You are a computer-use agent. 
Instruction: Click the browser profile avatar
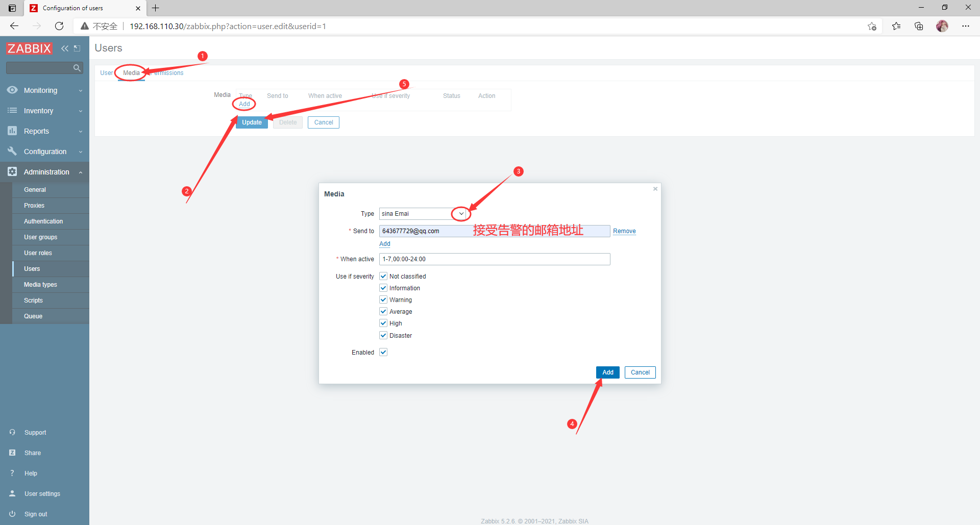[x=942, y=26]
